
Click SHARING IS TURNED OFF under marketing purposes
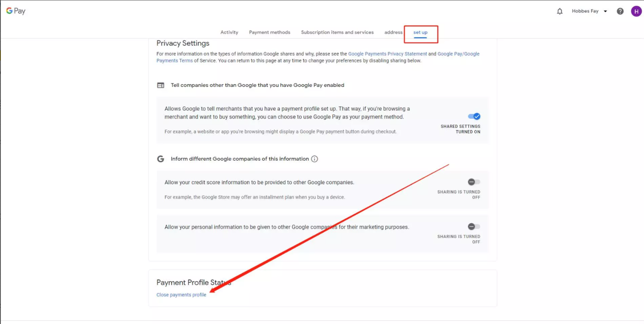click(459, 239)
